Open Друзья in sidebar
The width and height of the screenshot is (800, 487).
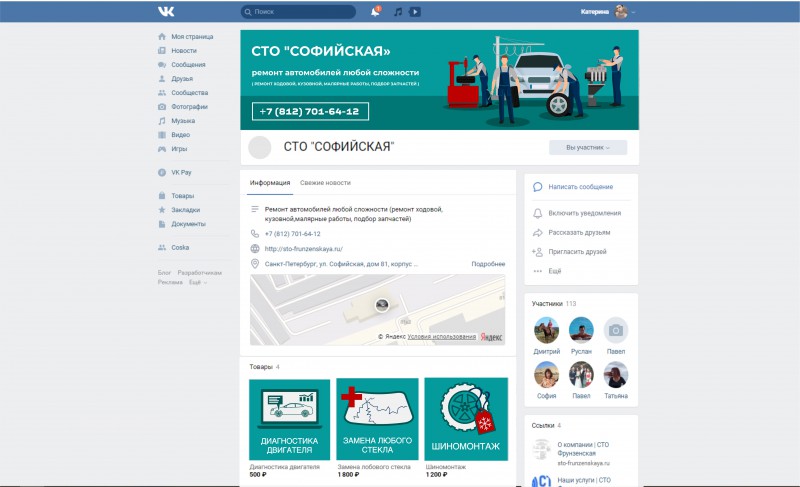point(182,79)
